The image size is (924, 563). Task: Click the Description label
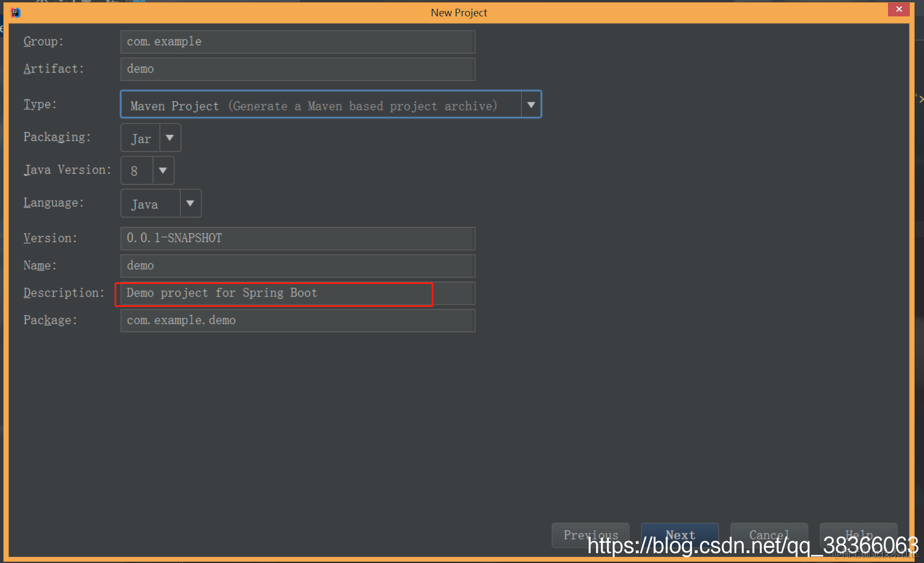64,293
